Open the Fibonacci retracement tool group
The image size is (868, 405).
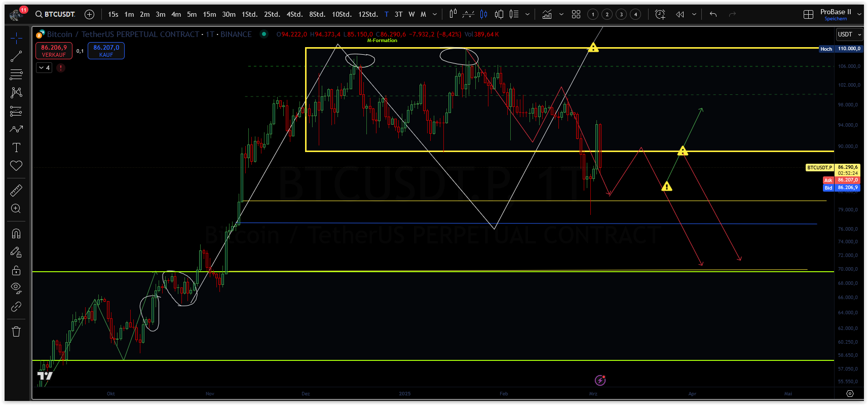point(16,75)
